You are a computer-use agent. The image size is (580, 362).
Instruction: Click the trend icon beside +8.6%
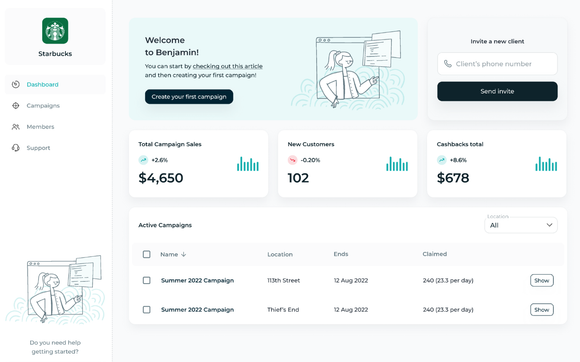coord(442,160)
